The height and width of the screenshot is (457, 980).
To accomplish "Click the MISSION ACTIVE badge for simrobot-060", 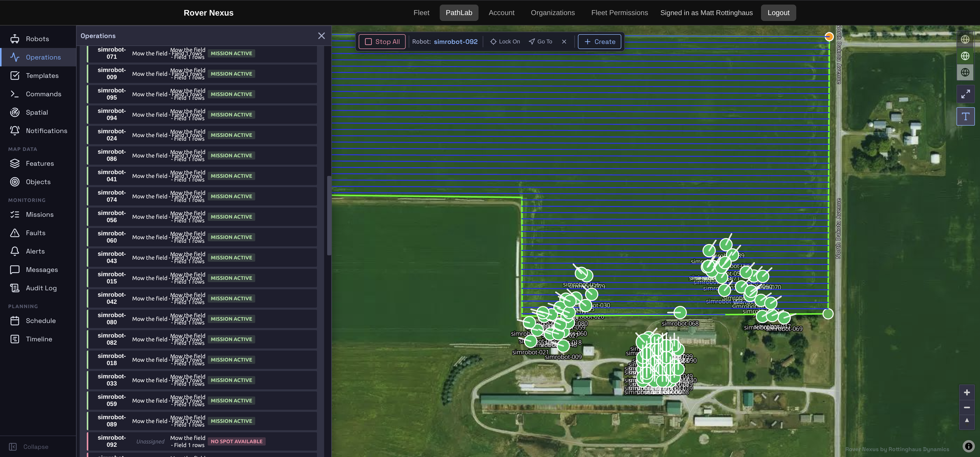I will (231, 237).
